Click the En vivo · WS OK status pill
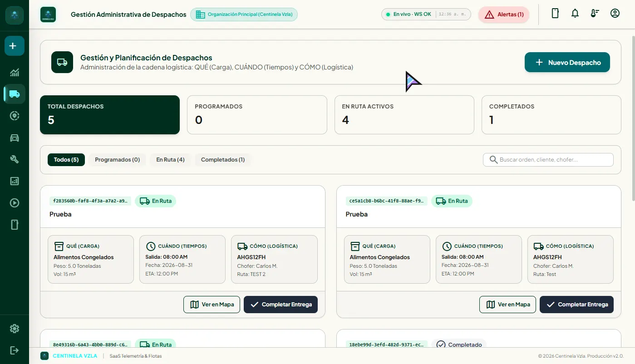635x364 pixels. [426, 15]
